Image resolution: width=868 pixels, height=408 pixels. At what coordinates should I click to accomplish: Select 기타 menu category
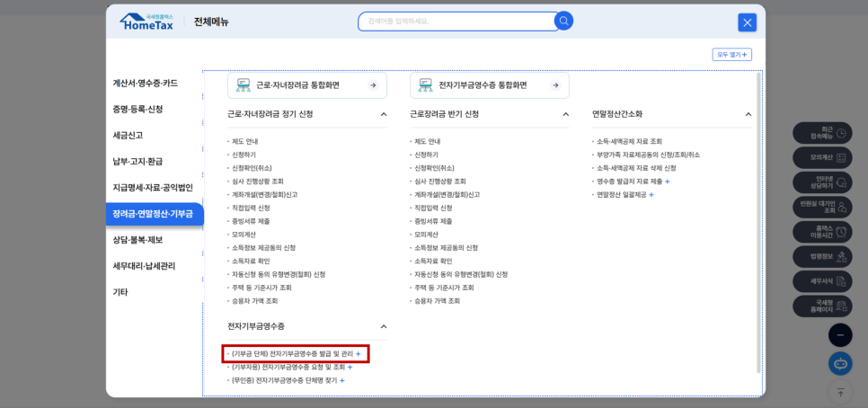coord(120,292)
